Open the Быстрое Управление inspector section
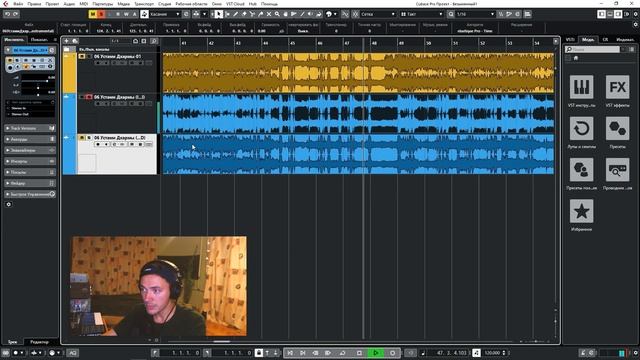The height and width of the screenshot is (360, 640). 30,194
